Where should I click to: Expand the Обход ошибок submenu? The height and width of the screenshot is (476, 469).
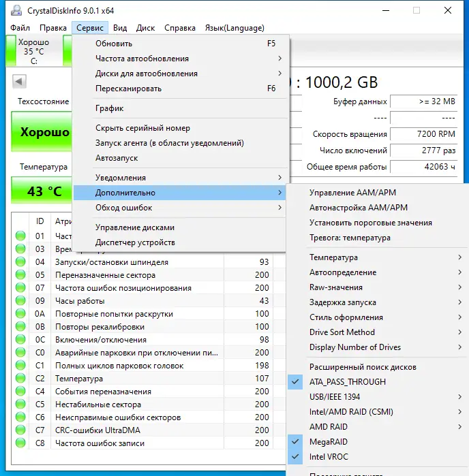179,208
